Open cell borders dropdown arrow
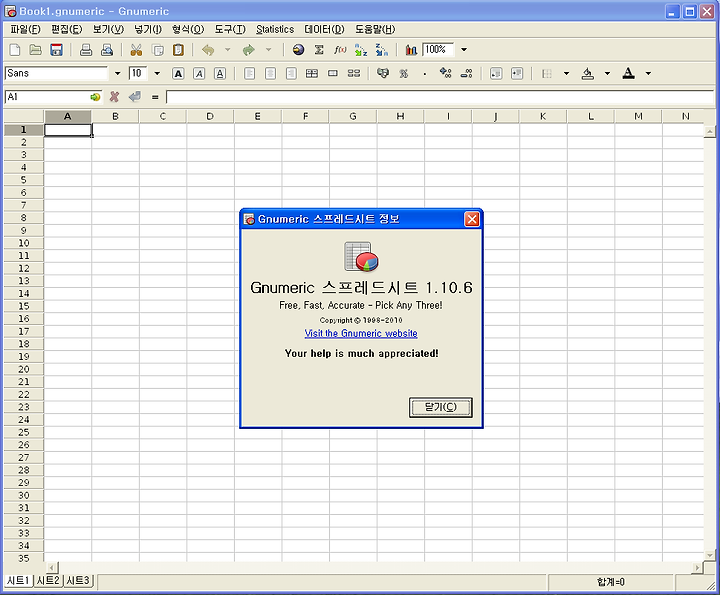This screenshot has height=595, width=720. (567, 73)
